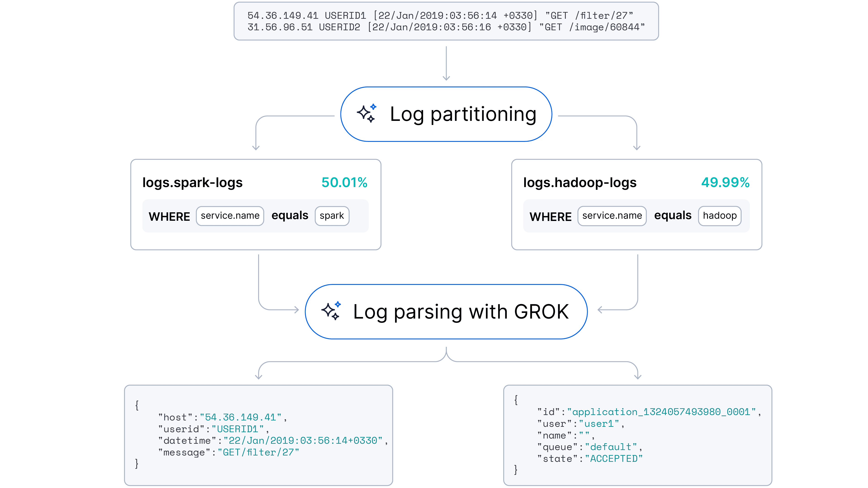Viewport: 868px width, 488px height.
Task: Open service.name field in spark-logs condition
Action: [x=230, y=216]
